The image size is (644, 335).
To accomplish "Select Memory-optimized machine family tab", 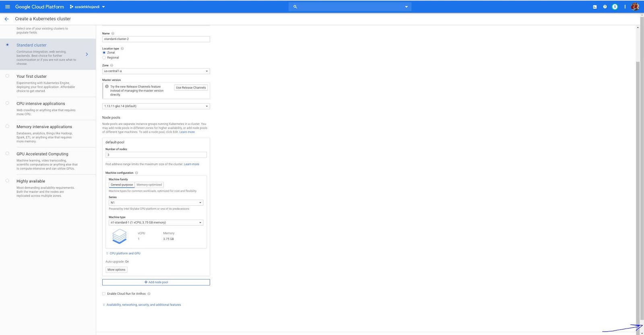I will pyautogui.click(x=149, y=185).
